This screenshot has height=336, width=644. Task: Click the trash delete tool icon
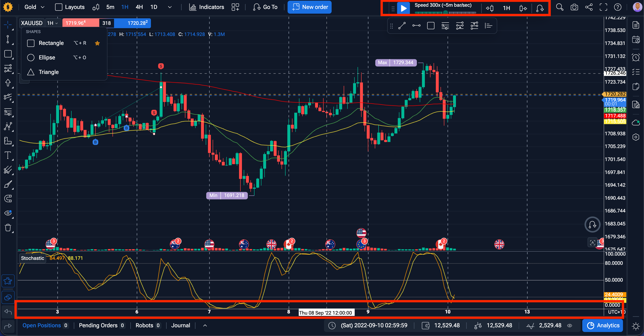tap(8, 228)
